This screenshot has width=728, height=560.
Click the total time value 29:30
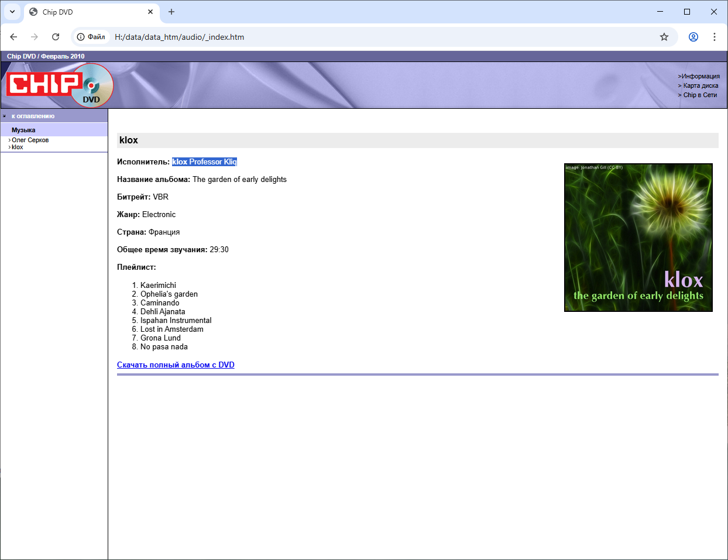pyautogui.click(x=219, y=249)
